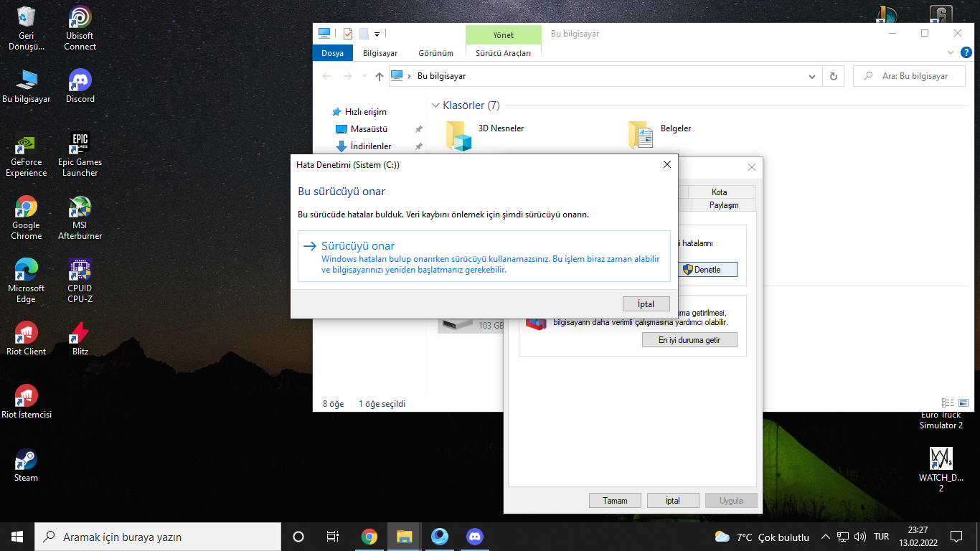Open the notification center icon

pos(956,537)
